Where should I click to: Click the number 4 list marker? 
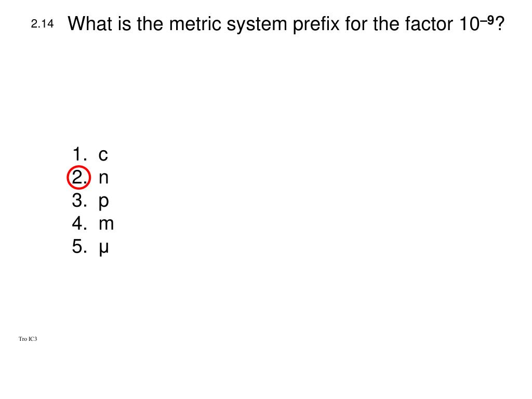[79, 223]
